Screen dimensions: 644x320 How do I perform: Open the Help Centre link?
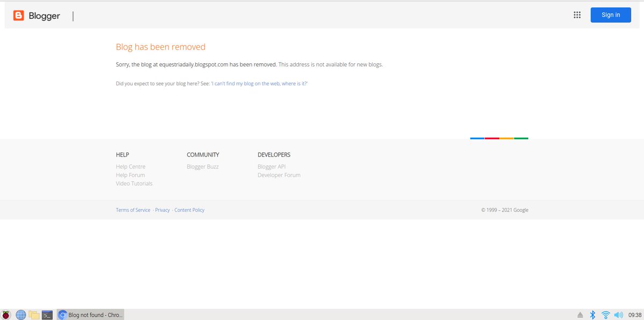click(x=130, y=167)
